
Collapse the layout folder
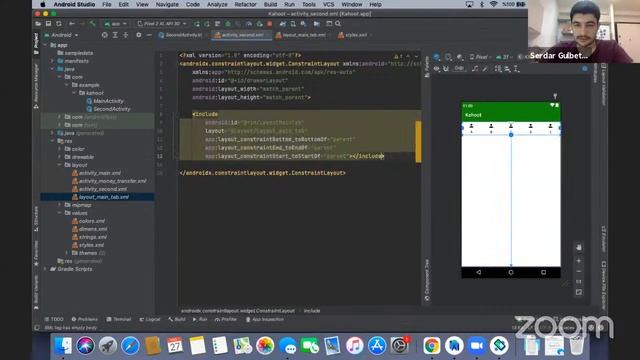60,165
